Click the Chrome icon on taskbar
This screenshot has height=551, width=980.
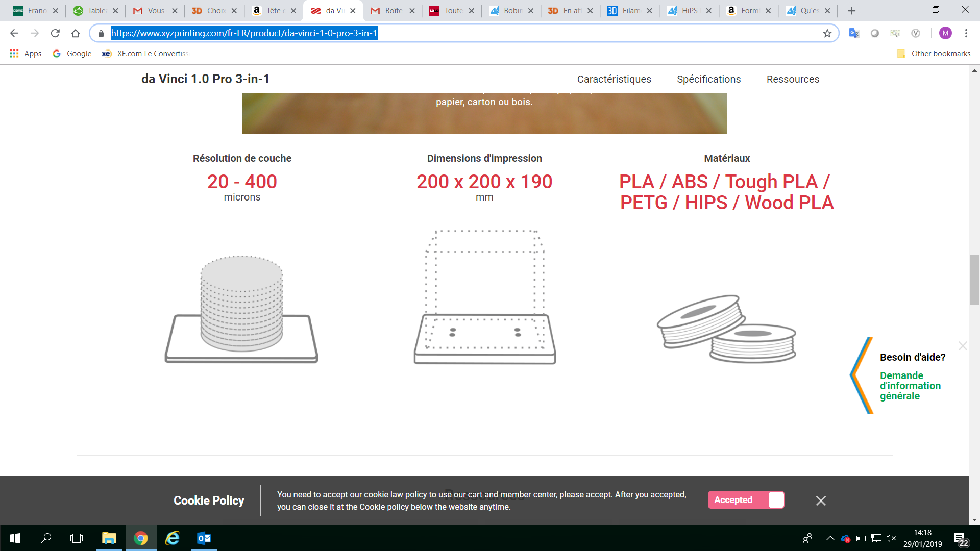pos(141,538)
